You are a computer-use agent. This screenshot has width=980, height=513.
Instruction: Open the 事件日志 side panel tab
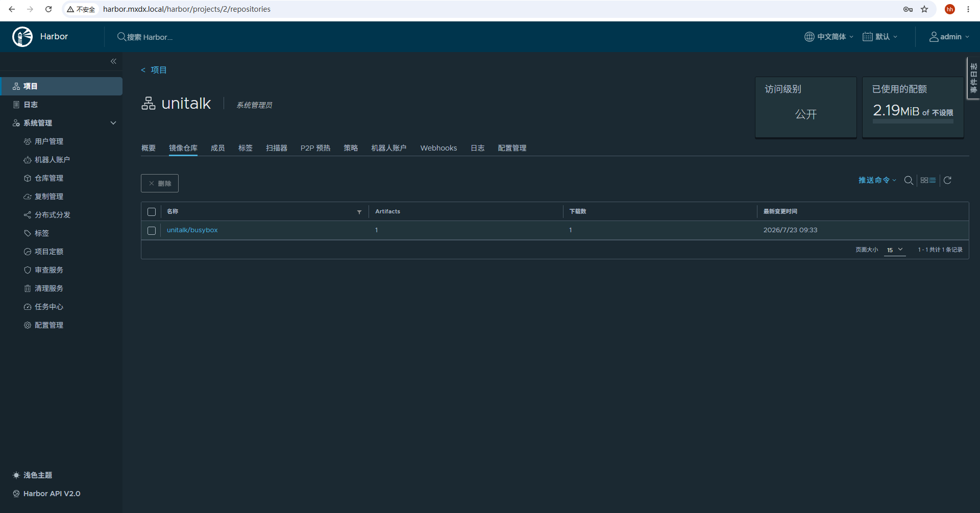(x=973, y=78)
